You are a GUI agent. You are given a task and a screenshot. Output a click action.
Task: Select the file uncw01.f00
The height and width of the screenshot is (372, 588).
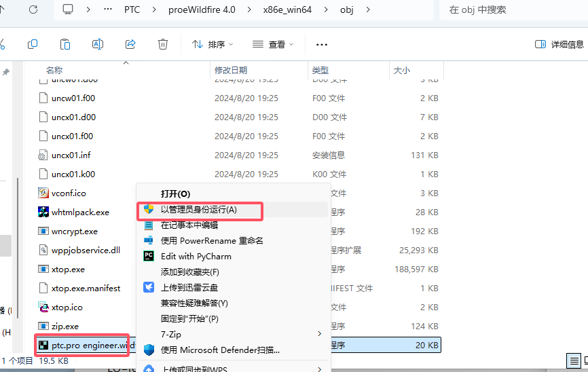(x=73, y=98)
